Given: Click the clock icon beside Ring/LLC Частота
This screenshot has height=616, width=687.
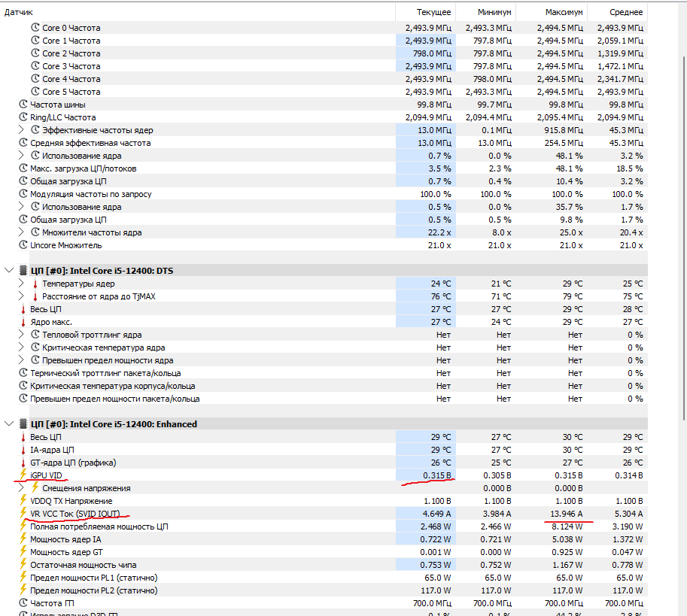Looking at the screenshot, I should tap(23, 117).
